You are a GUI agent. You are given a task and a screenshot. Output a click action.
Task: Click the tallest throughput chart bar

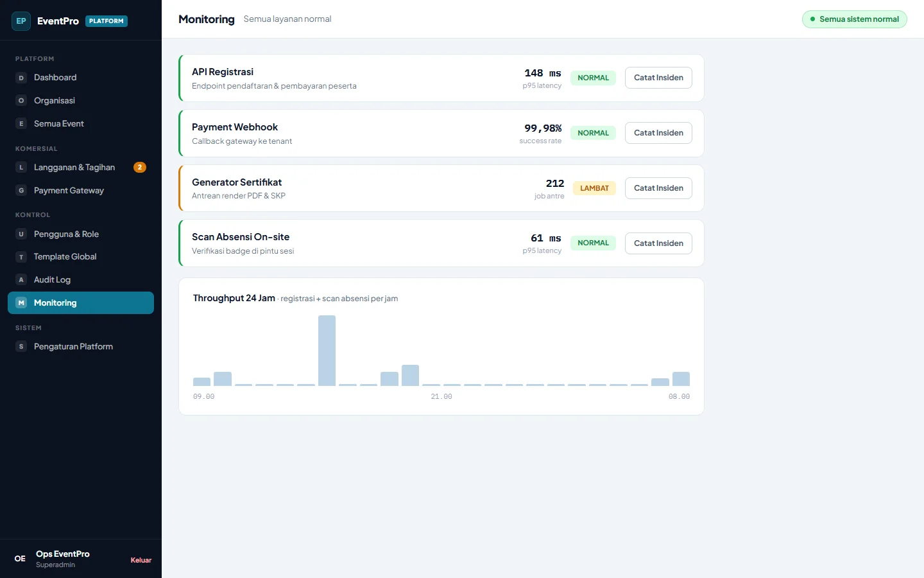pos(327,351)
